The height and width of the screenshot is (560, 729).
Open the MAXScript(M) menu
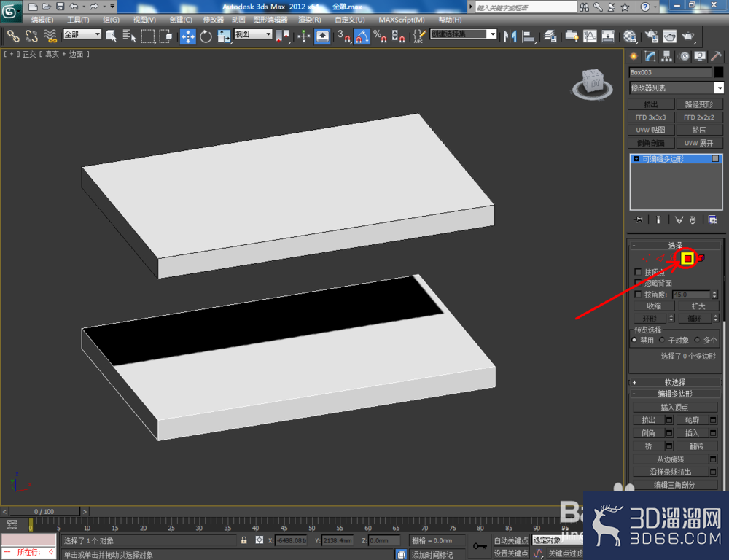click(x=402, y=20)
